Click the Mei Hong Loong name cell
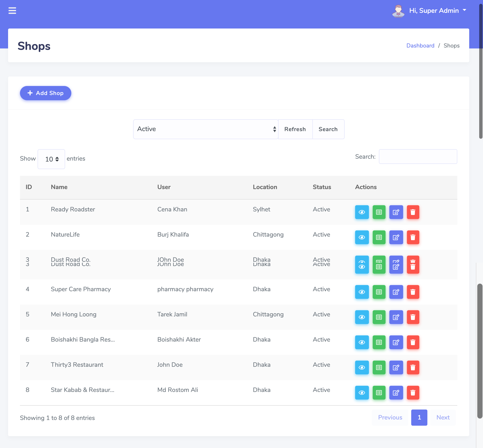Image resolution: width=483 pixels, height=448 pixels. [73, 315]
